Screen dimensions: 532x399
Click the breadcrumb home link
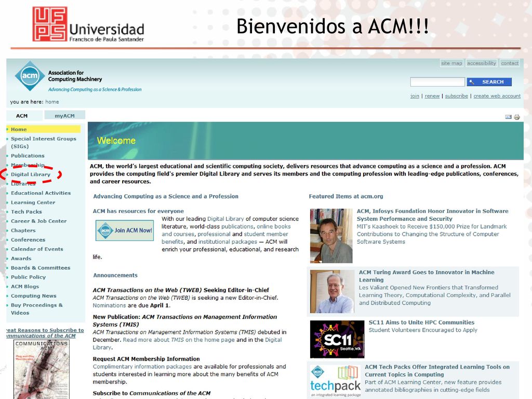52,102
